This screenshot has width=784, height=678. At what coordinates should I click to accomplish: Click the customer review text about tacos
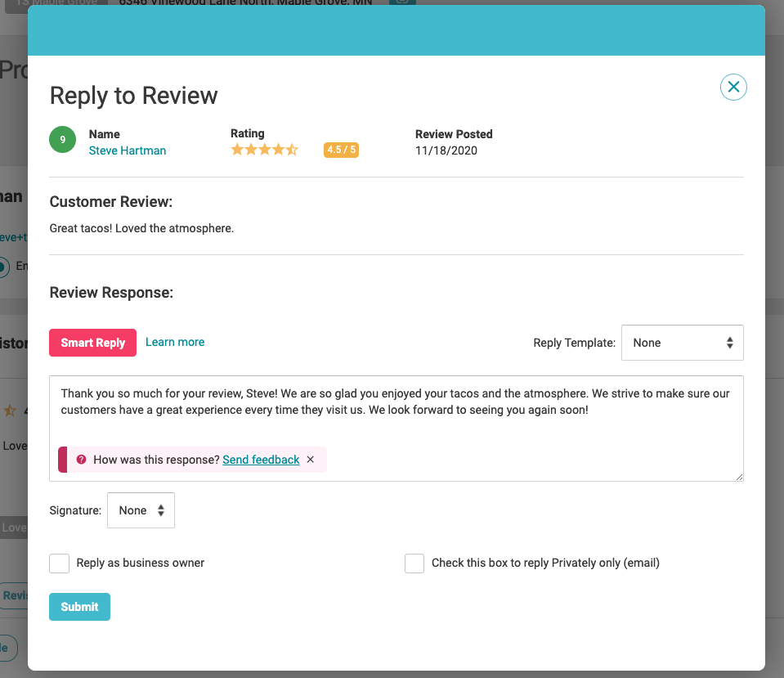[141, 228]
